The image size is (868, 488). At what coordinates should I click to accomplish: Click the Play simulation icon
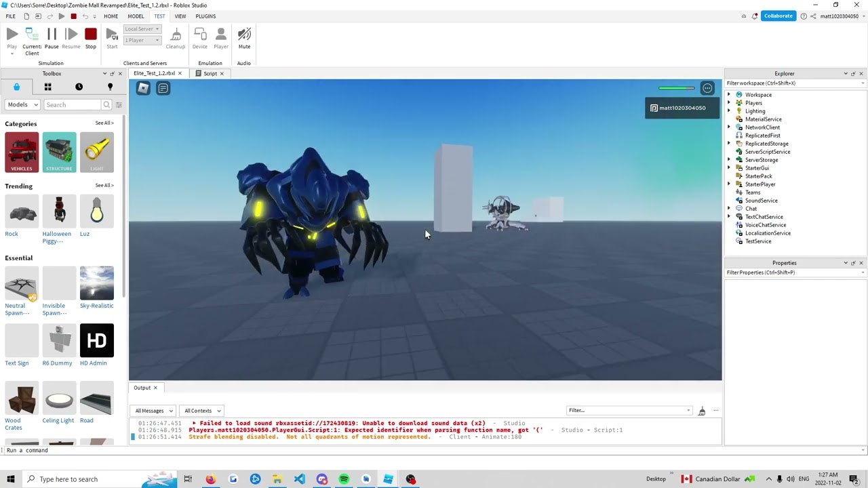pos(12,34)
